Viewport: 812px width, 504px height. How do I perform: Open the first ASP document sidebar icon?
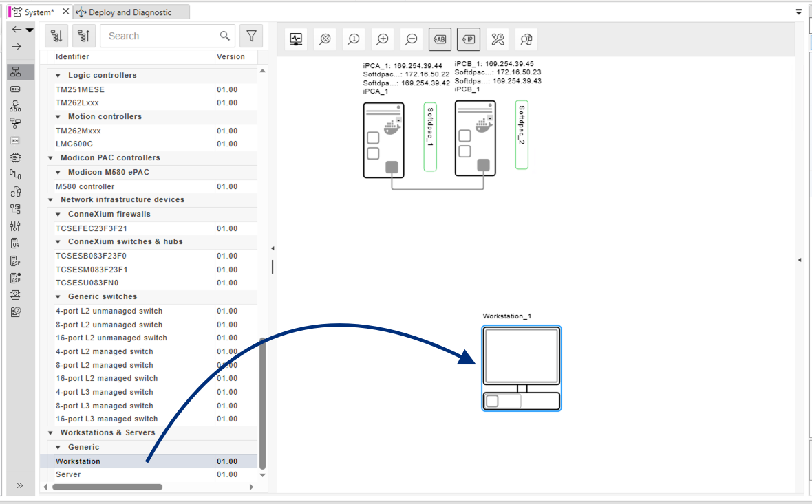(16, 261)
